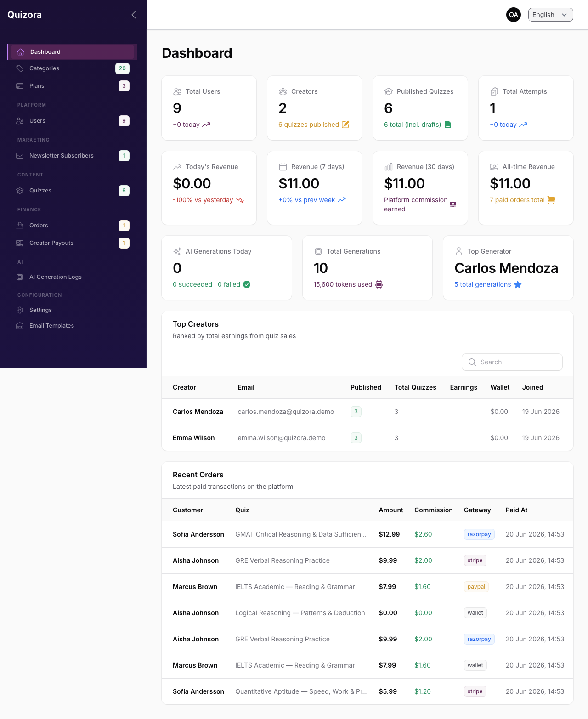Click the Revenue (7 days) calendar icon
Screen dimensions: 588x719
point(283,167)
